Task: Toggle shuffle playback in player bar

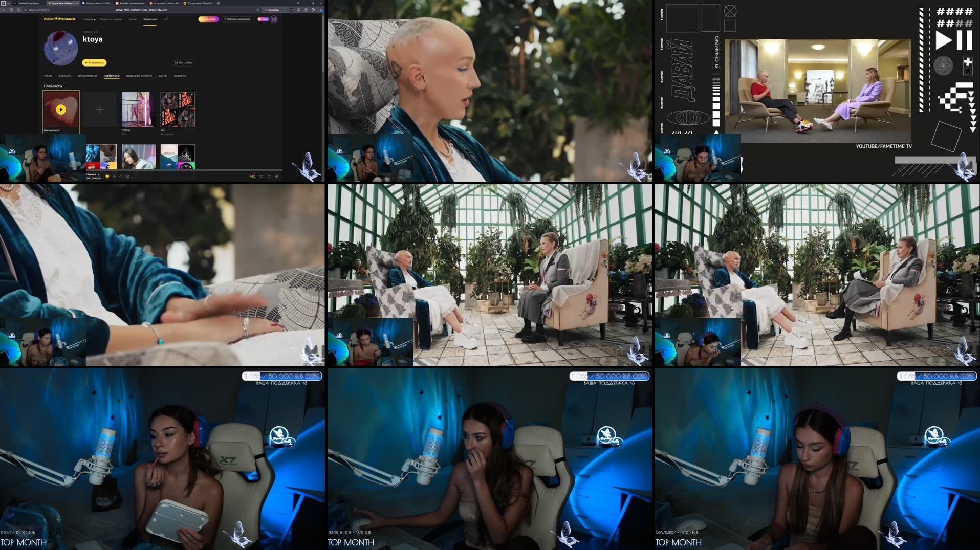Action: 261,177
